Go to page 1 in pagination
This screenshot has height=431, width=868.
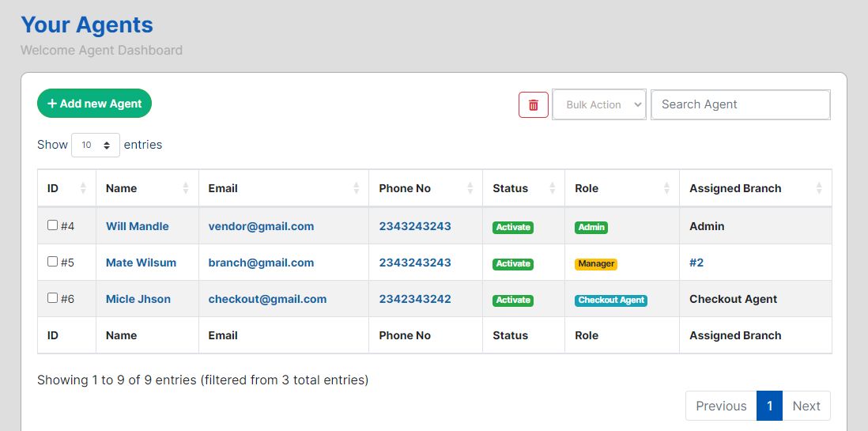[x=769, y=406]
